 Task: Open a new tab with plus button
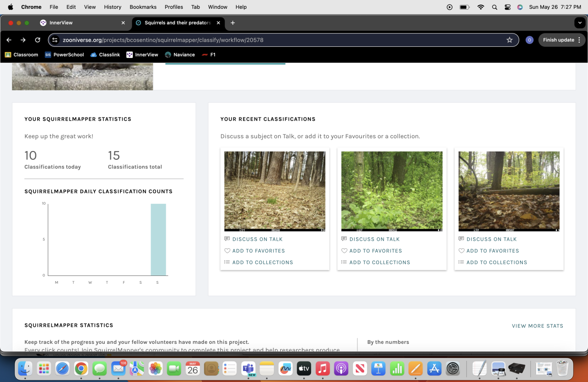[x=233, y=22]
